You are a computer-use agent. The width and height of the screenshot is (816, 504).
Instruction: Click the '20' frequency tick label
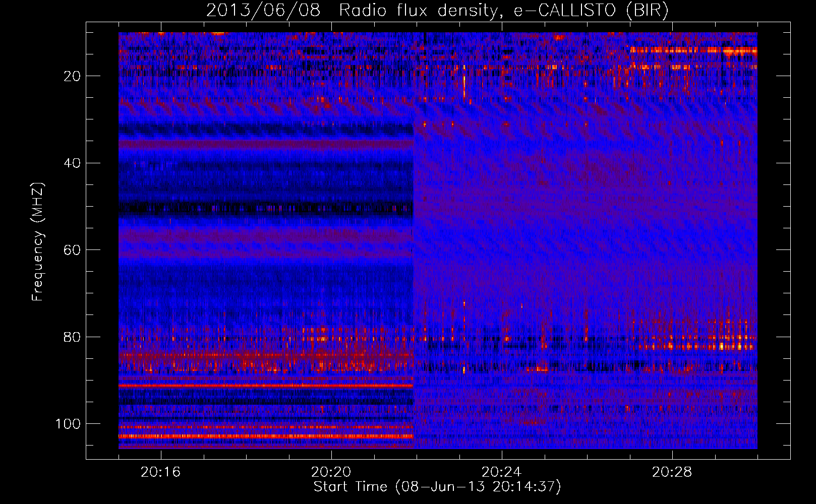72,76
